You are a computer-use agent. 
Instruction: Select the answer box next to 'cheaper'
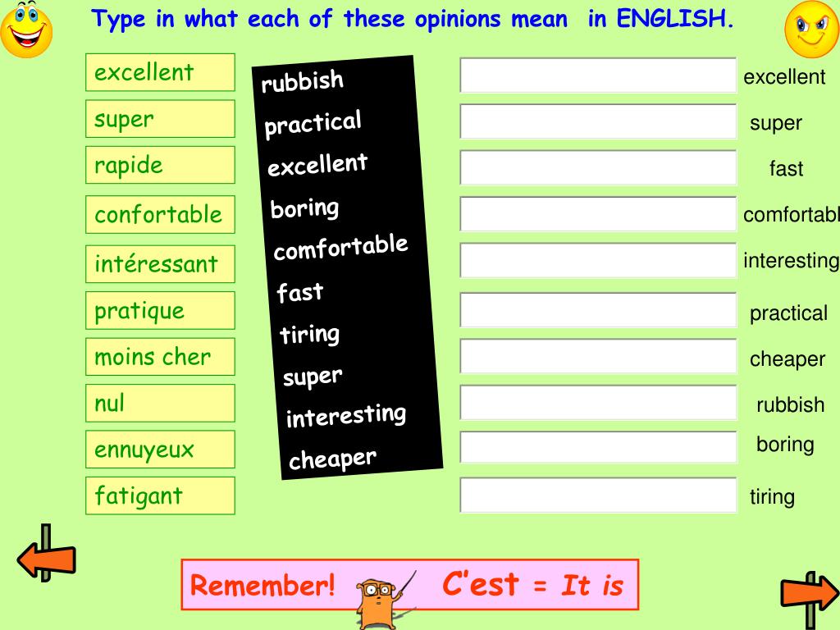[x=598, y=356]
